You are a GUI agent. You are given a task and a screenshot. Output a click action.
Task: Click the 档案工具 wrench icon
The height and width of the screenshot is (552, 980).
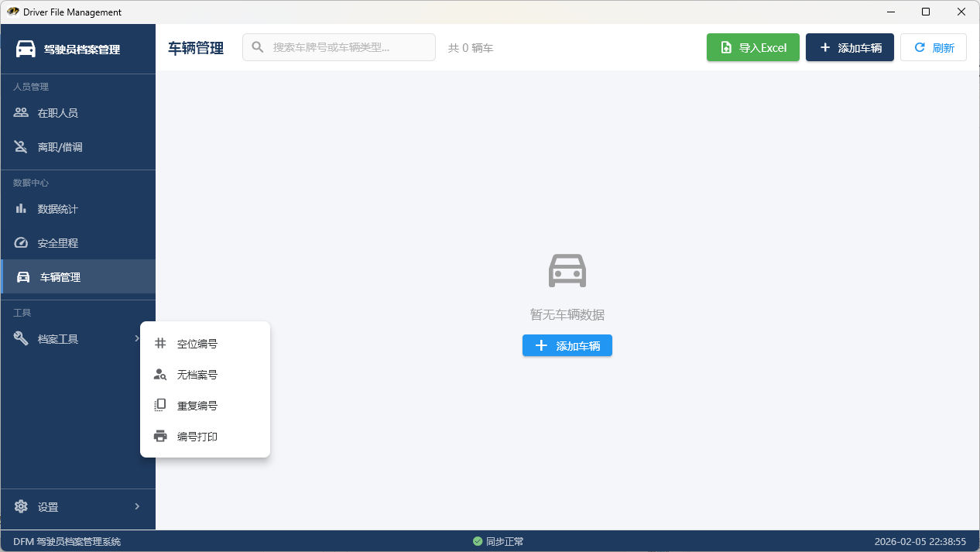(x=21, y=339)
